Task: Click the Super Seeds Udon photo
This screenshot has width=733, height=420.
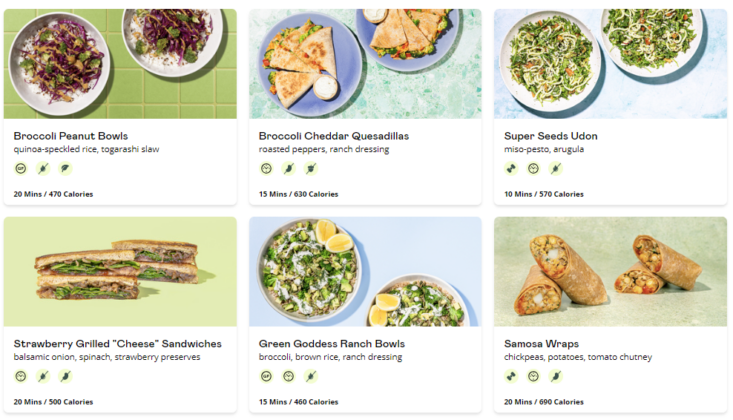Action: coord(610,64)
